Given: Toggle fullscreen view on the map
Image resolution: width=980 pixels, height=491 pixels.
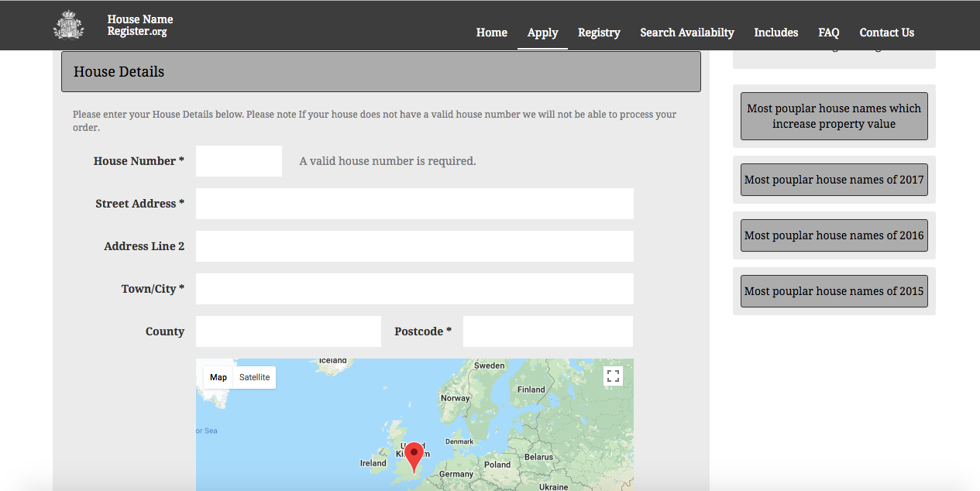Looking at the screenshot, I should (613, 376).
